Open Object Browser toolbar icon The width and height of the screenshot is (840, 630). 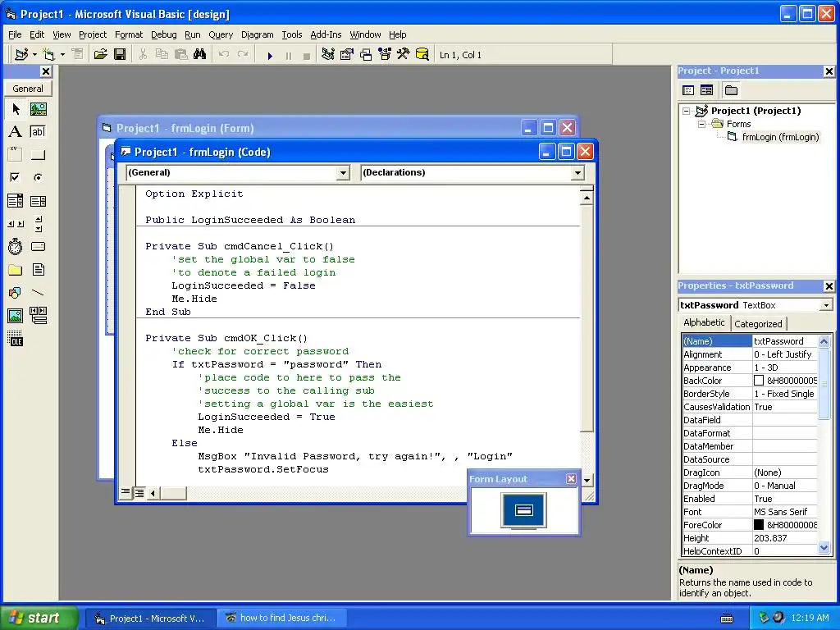coord(385,54)
